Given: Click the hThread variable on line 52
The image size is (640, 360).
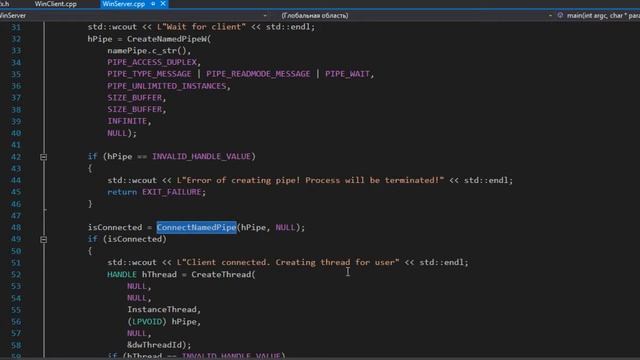Looking at the screenshot, I should click(x=159, y=275).
